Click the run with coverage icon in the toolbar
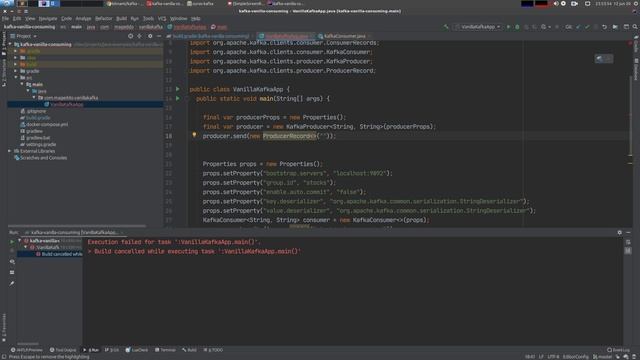640x360 pixels. point(526,27)
